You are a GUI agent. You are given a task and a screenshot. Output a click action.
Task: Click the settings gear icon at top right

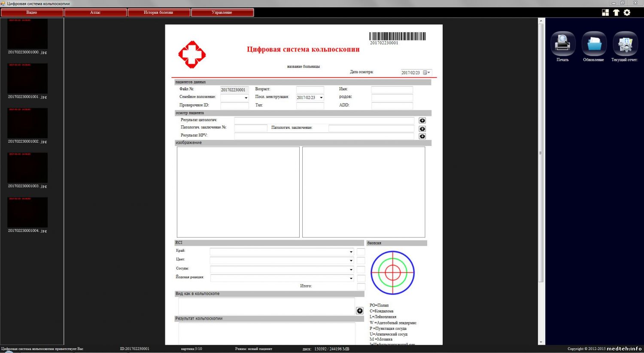pos(627,12)
